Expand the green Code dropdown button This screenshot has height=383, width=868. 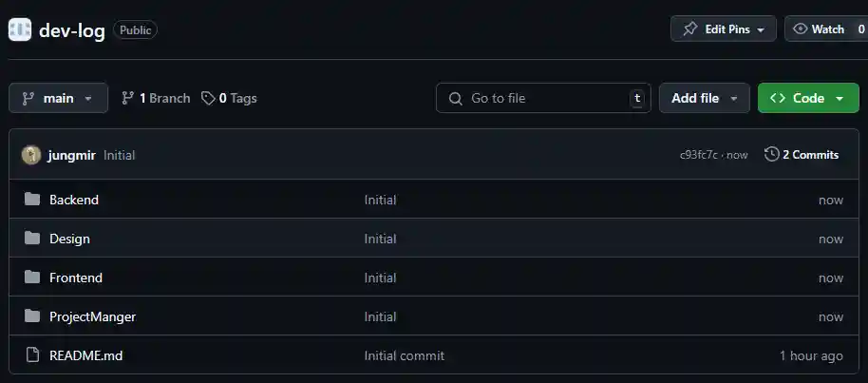(808, 98)
